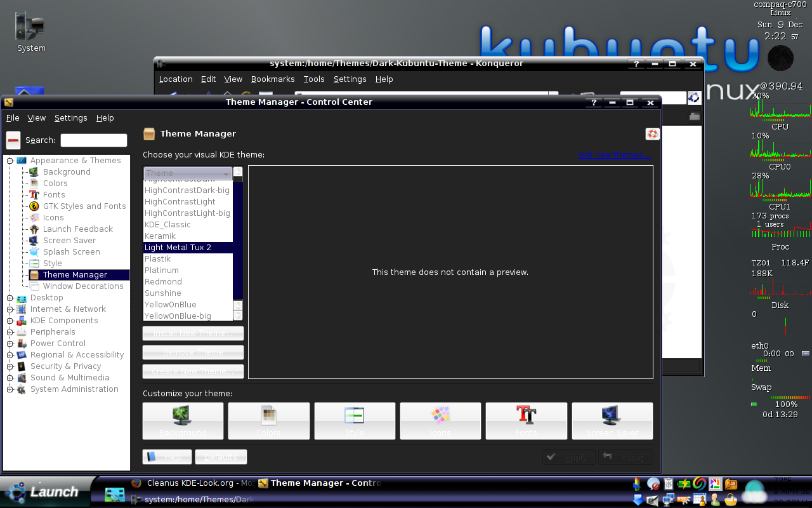Open Tools menu in Konqueror
This screenshot has height=508, width=812.
tap(314, 79)
